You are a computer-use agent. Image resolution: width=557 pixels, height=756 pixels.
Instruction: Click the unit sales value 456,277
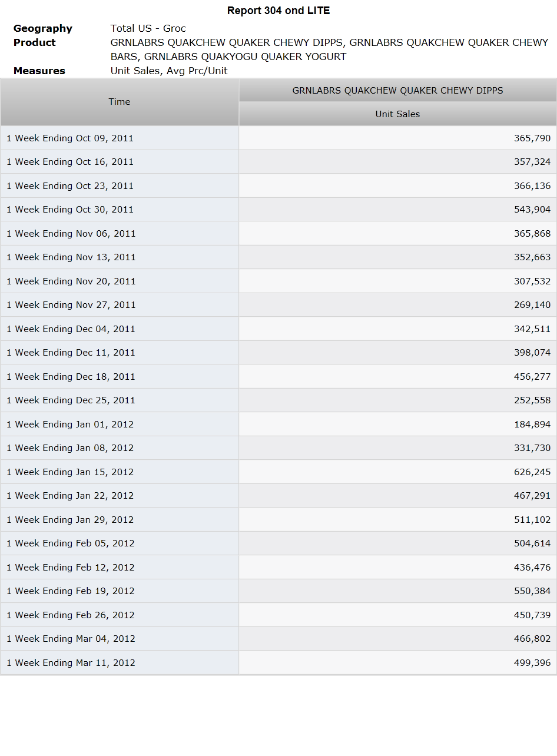[x=532, y=376]
